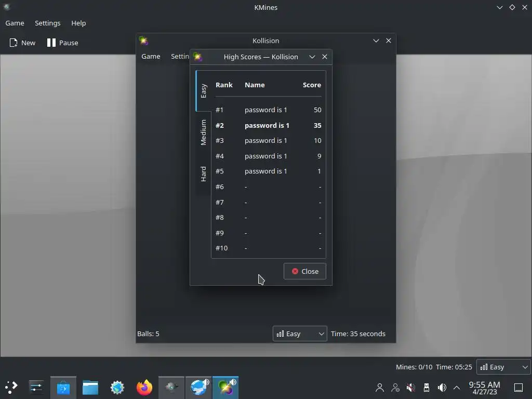Open the speaker volume tray icon
This screenshot has height=399, width=532.
[442, 388]
